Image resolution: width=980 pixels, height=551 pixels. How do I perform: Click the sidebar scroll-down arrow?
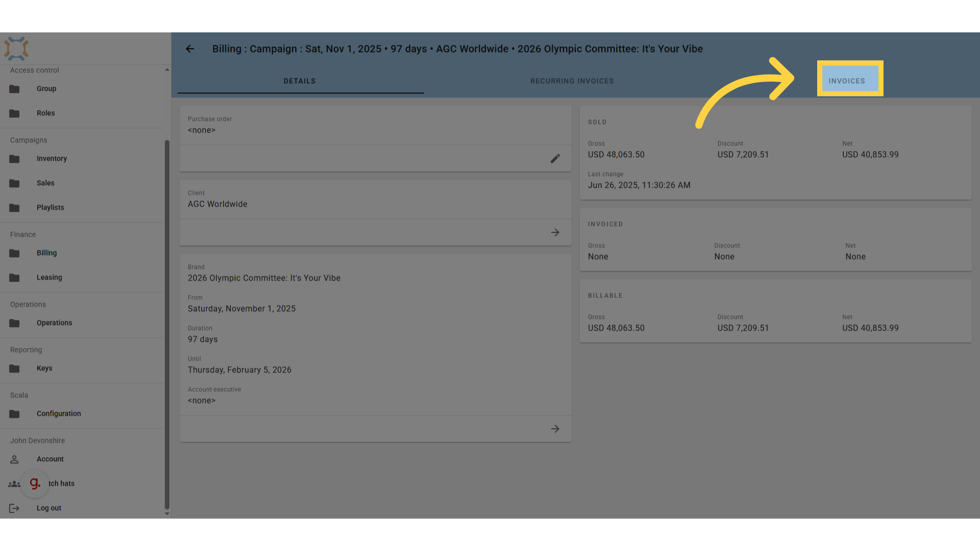tap(167, 514)
